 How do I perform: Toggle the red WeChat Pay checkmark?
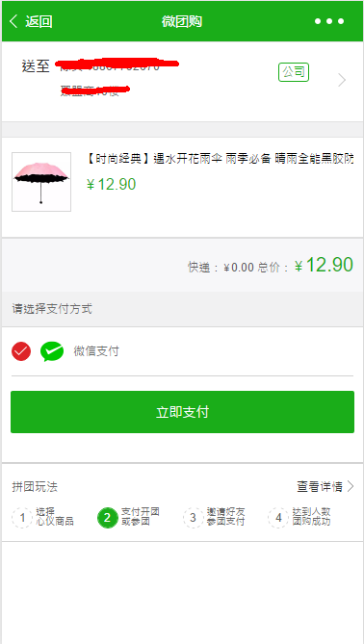(x=21, y=351)
